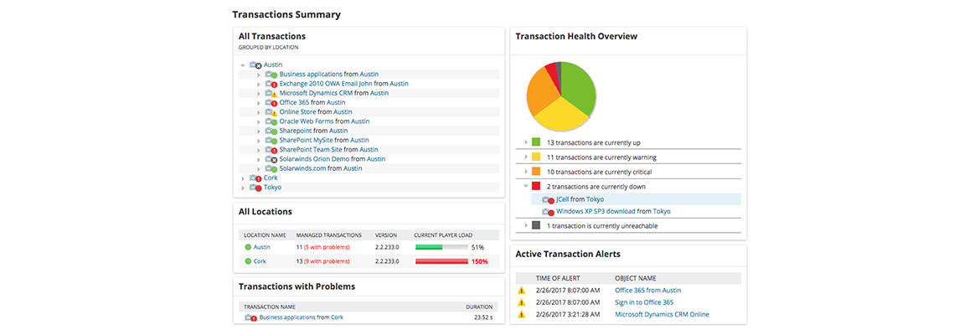The height and width of the screenshot is (335, 980).
Task: Expand the 10 transactions currently critical group
Action: pyautogui.click(x=526, y=172)
